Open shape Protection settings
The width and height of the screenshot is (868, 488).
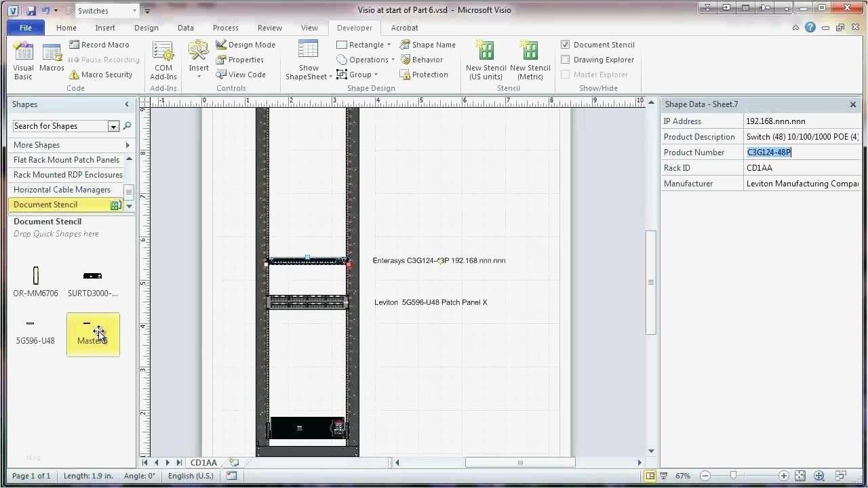(424, 75)
